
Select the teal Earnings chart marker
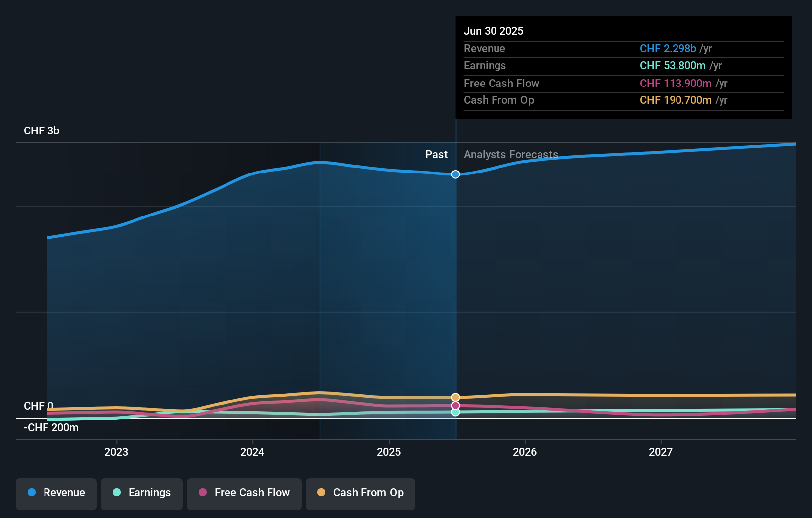455,413
